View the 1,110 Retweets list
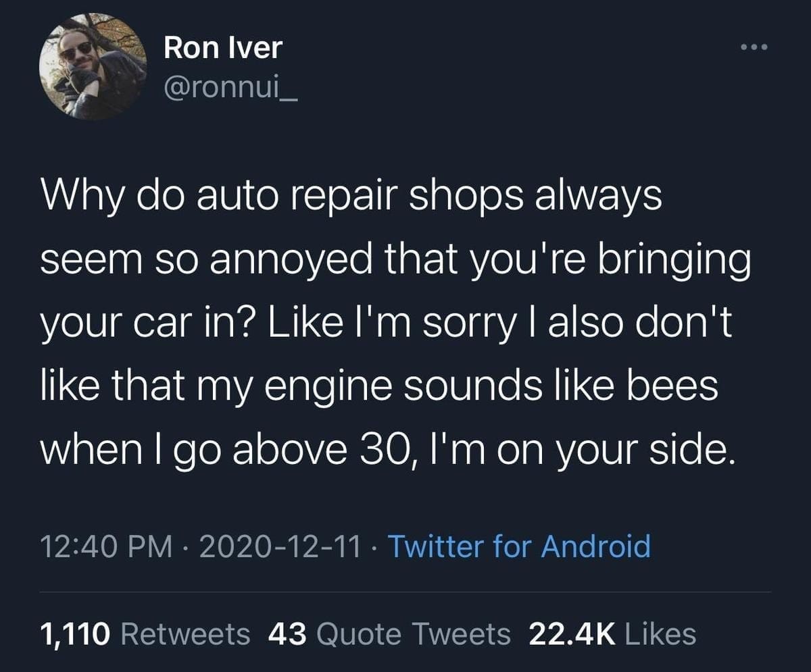The height and width of the screenshot is (672, 811). pyautogui.click(x=145, y=634)
